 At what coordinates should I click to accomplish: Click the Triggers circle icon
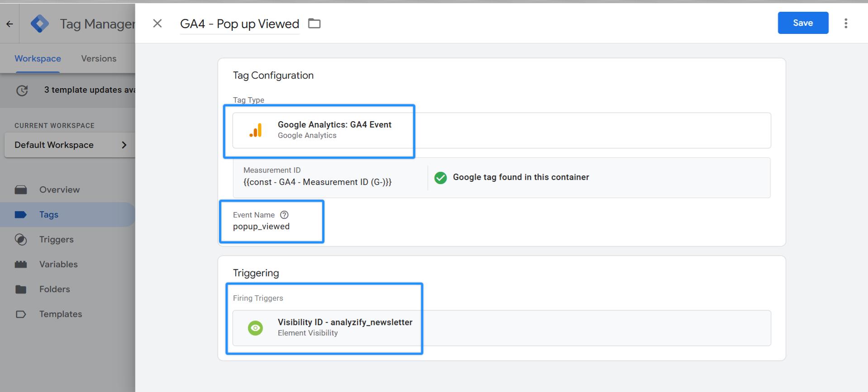pyautogui.click(x=21, y=239)
